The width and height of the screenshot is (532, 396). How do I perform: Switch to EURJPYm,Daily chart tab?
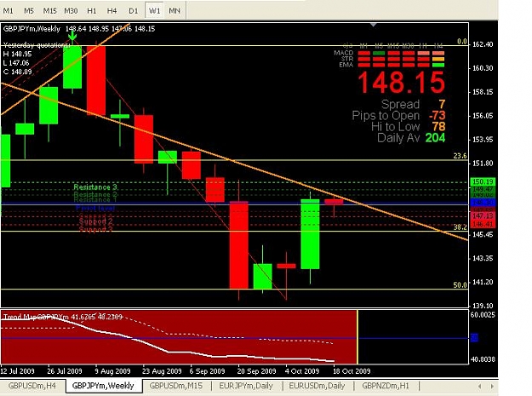tap(246, 386)
